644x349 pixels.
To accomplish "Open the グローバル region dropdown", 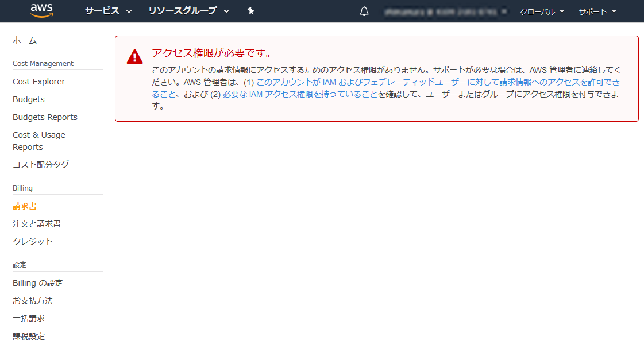I will coord(541,10).
